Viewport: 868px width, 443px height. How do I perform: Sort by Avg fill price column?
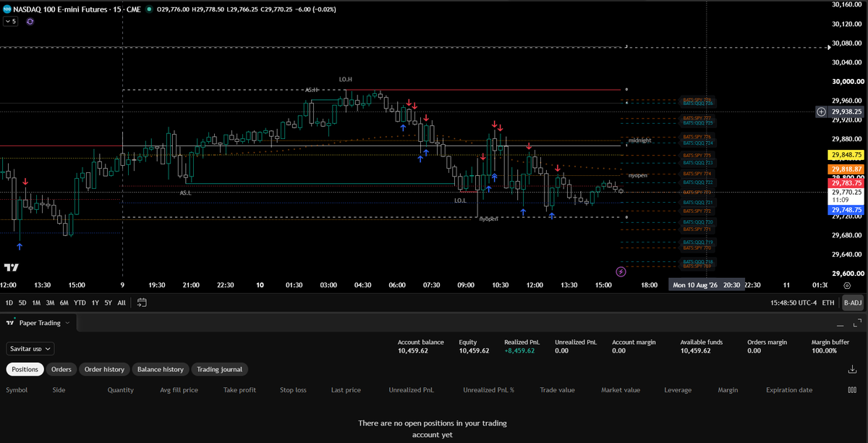179,390
